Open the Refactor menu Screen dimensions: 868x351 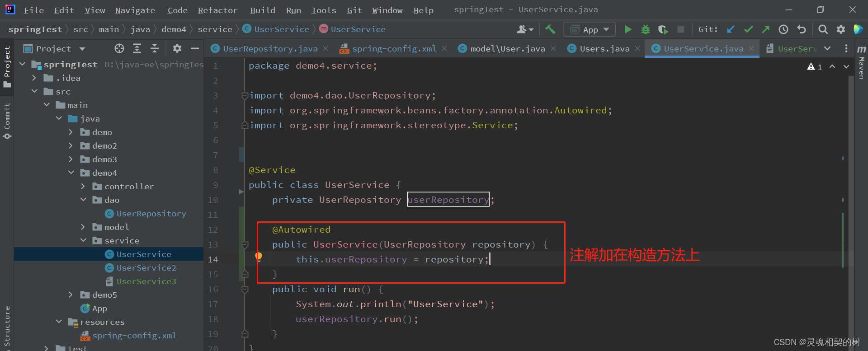coord(217,10)
